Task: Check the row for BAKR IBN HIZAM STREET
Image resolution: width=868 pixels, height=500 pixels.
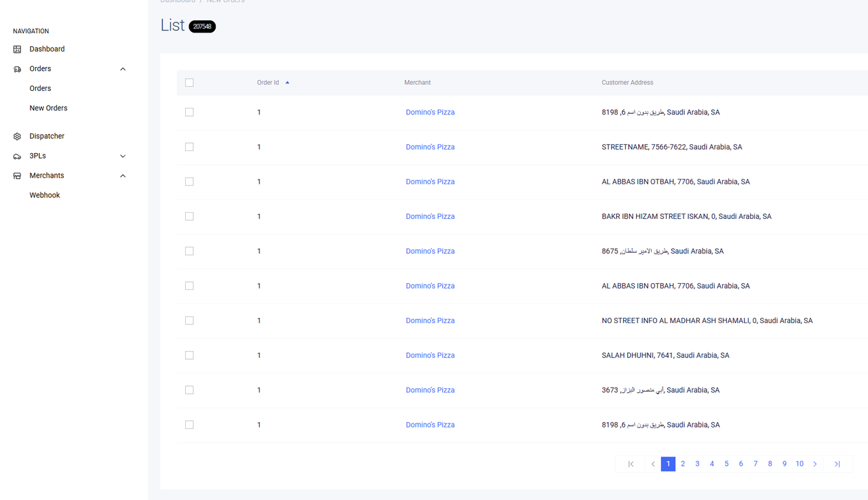Action: (x=189, y=217)
